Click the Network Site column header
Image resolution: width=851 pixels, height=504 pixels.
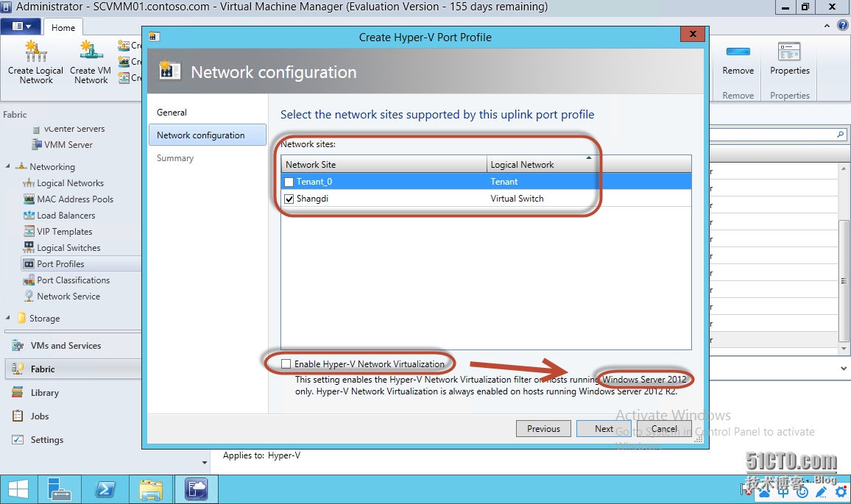point(384,164)
